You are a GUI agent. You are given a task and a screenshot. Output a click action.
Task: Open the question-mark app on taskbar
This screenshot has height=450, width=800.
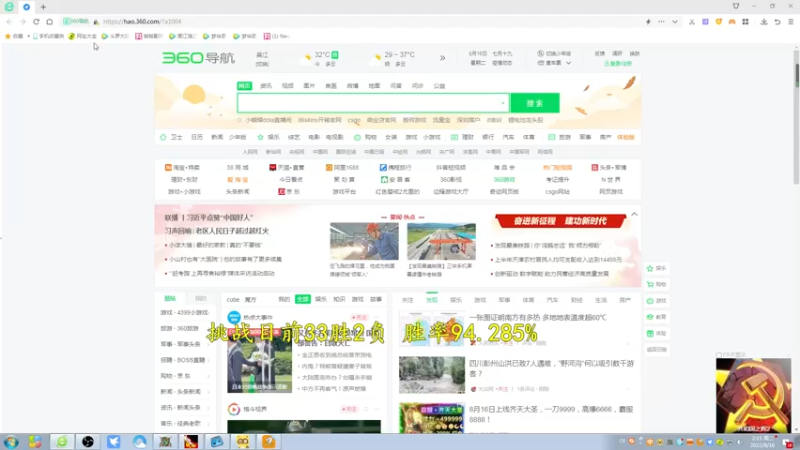(x=268, y=442)
